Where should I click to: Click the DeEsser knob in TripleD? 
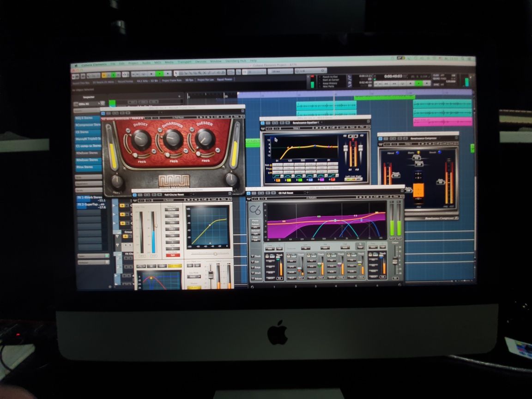click(x=205, y=139)
